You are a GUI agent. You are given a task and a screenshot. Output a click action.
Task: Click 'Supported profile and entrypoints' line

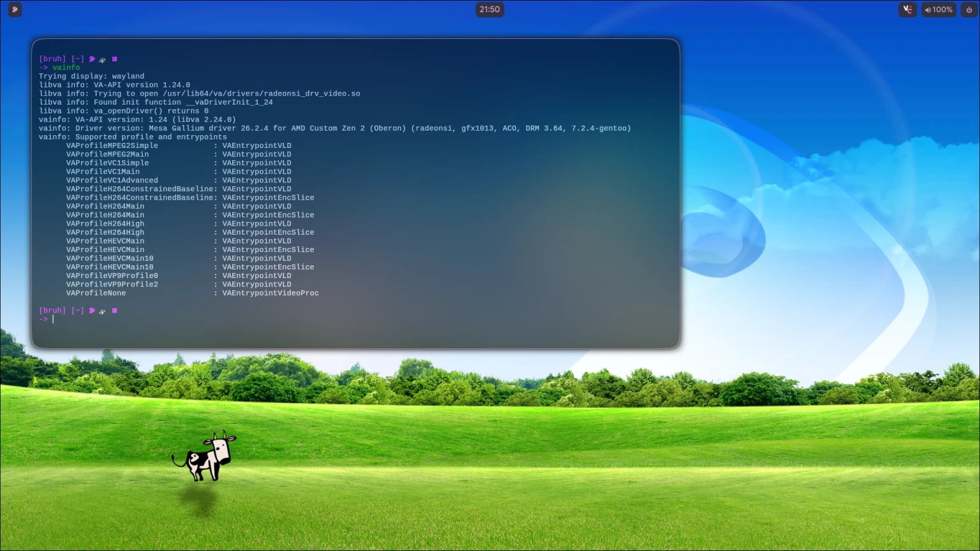coord(133,137)
